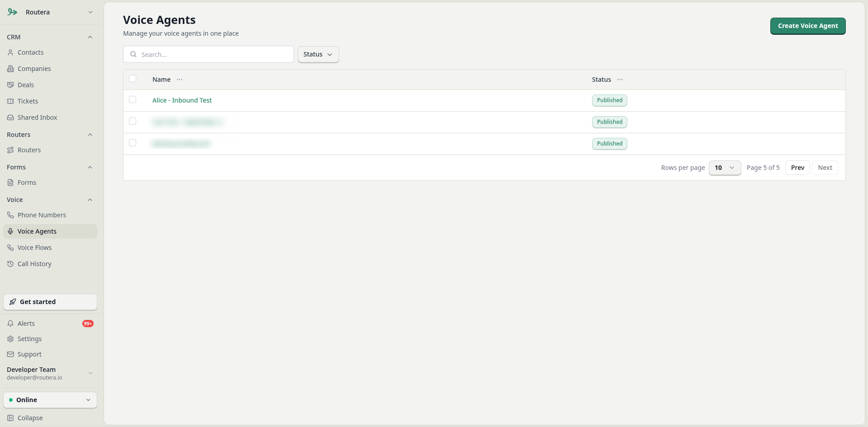Click the Phone Numbers phone icon
Screen dimensions: 868x427
click(10, 215)
